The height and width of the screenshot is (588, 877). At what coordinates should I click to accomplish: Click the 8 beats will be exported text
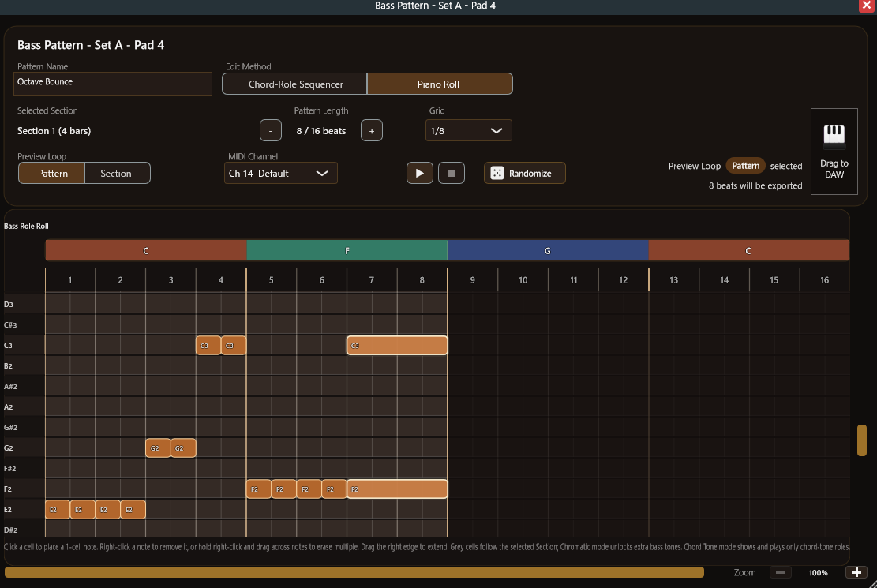point(755,185)
